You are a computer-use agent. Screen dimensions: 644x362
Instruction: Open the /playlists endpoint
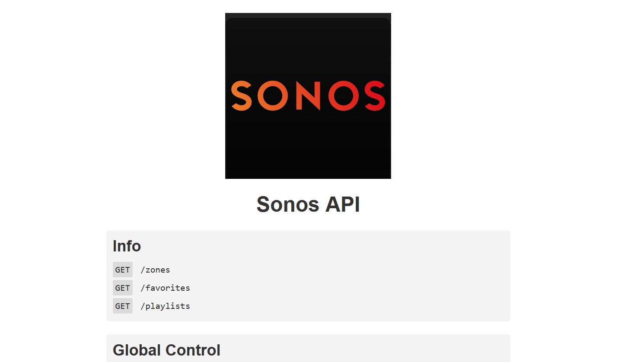tap(165, 306)
